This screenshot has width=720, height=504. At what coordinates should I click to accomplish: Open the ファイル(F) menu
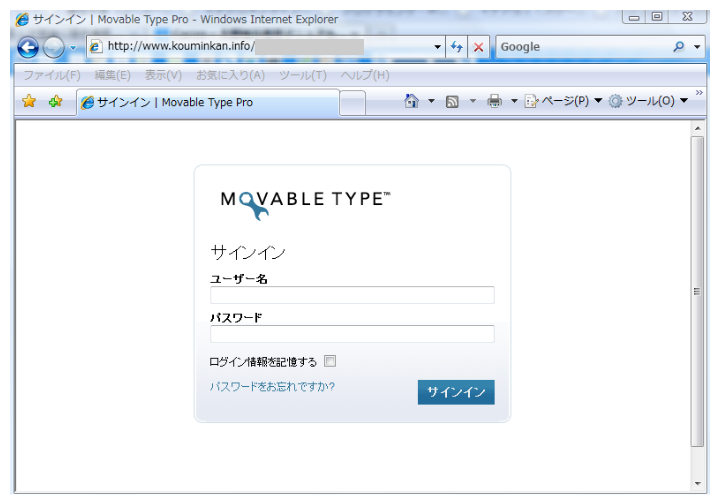pyautogui.click(x=52, y=75)
